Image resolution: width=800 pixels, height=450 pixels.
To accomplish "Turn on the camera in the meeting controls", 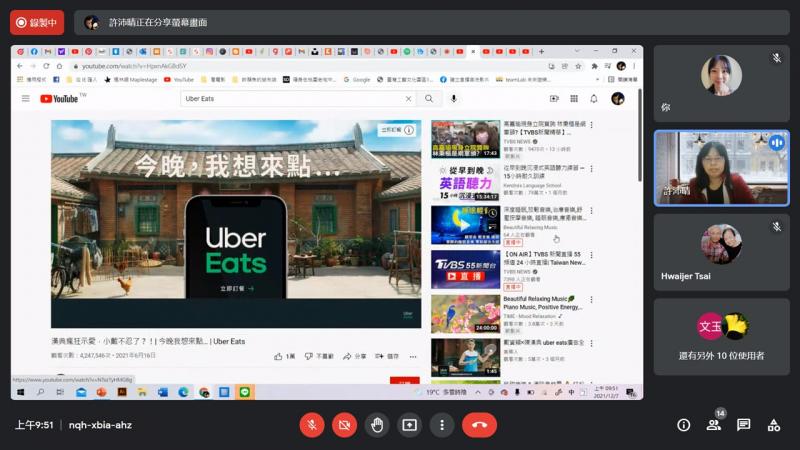I will pyautogui.click(x=344, y=424).
